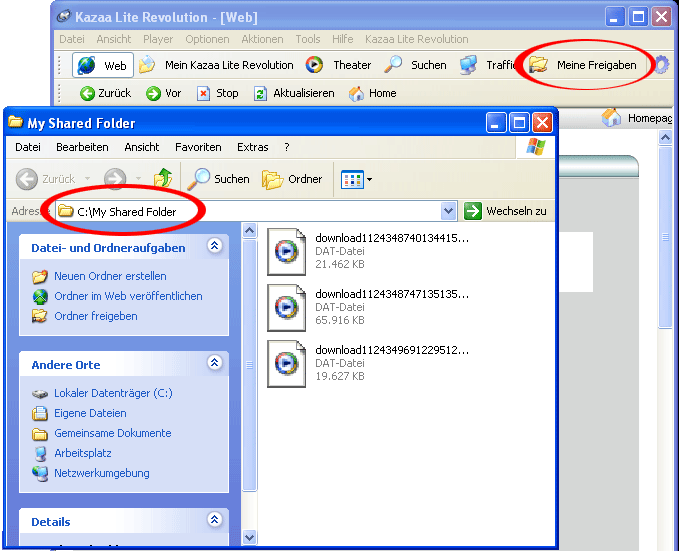The image size is (679, 551).
Task: Open Traffic view in Kazaa
Action: (488, 65)
